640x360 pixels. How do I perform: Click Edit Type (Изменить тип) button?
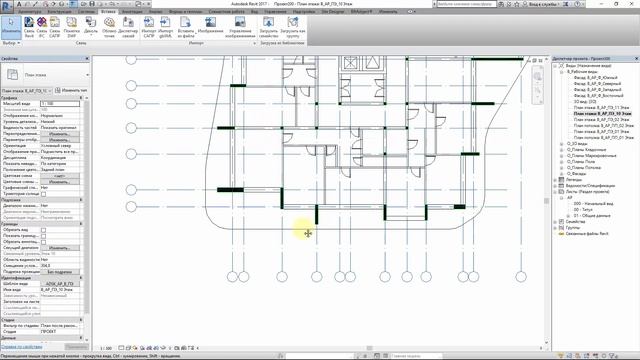[x=71, y=90]
